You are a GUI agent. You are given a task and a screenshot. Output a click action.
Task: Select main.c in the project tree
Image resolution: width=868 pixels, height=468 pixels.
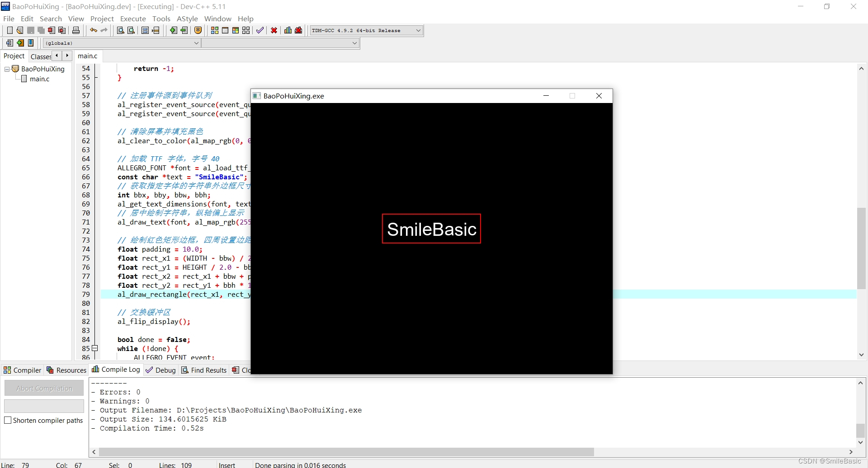click(39, 79)
